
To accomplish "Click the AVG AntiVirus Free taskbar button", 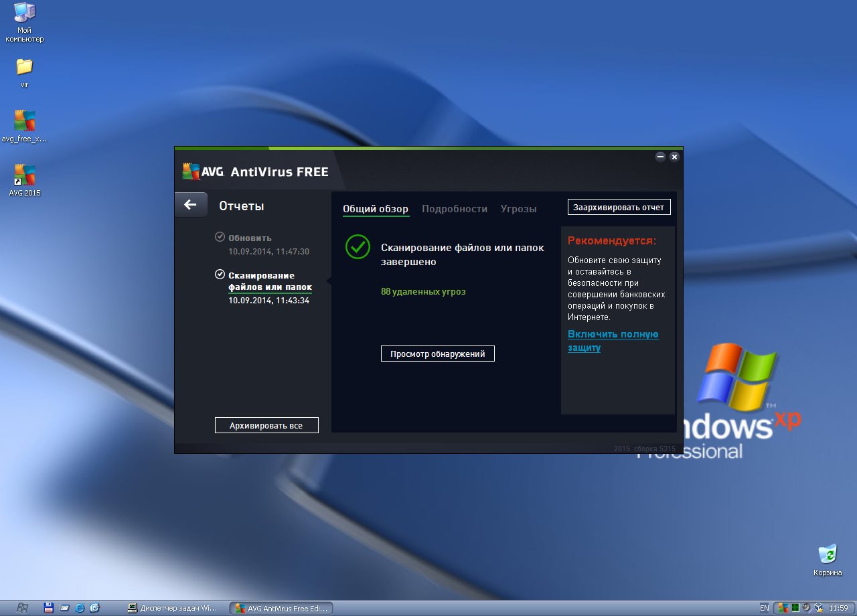I will point(281,608).
